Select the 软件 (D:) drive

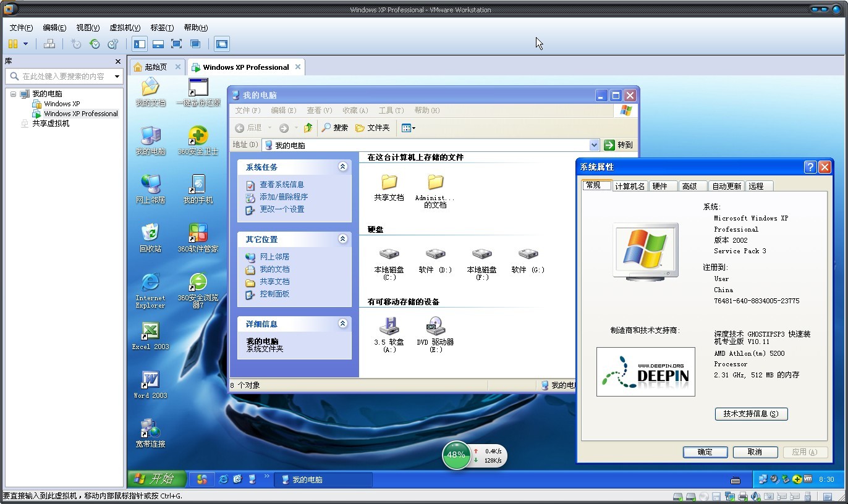[x=435, y=260]
